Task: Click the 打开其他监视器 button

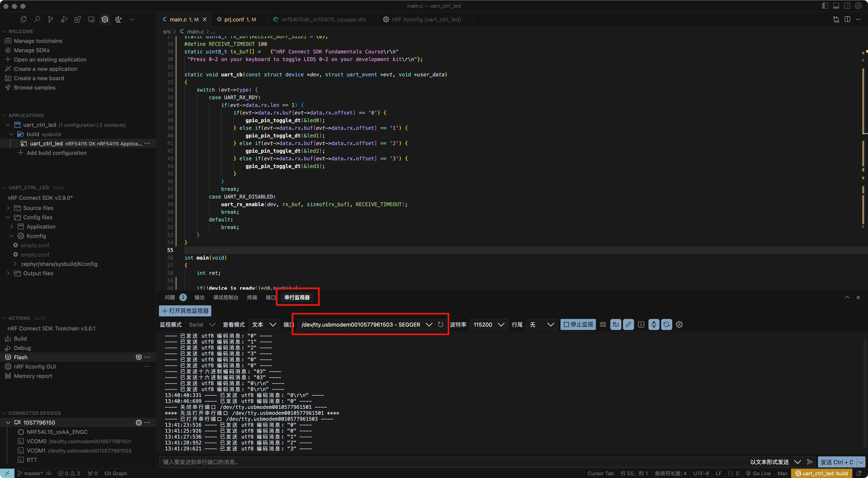Action: (x=185, y=311)
